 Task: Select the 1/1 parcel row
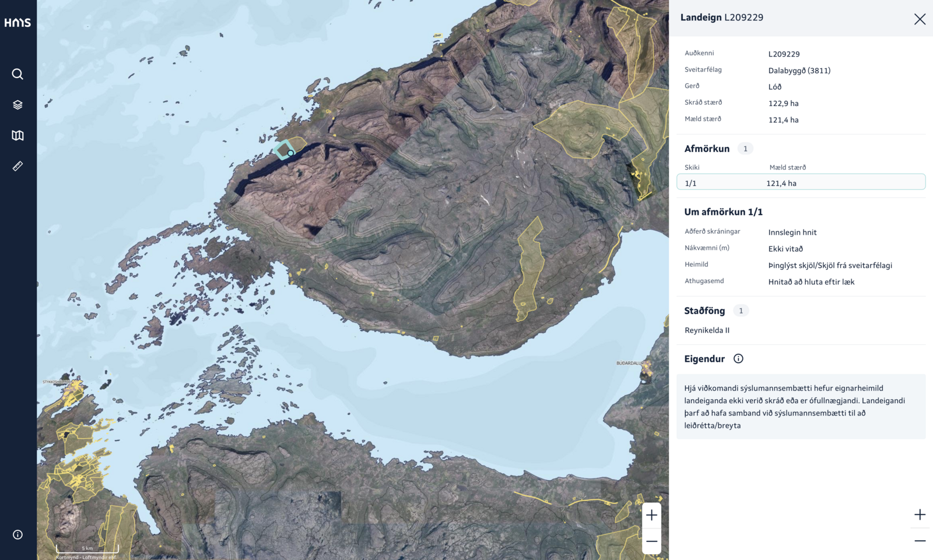pyautogui.click(x=801, y=183)
